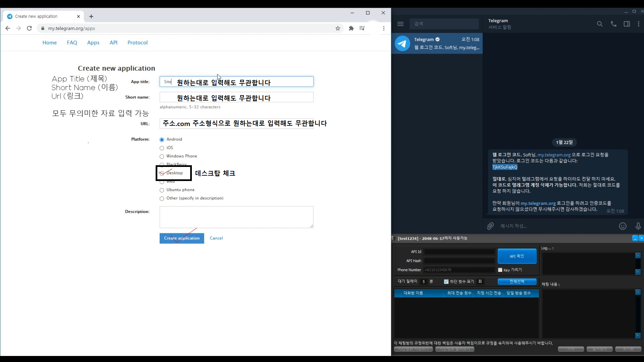
Task: Open the Chrome three-dot menu
Action: [x=384, y=28]
